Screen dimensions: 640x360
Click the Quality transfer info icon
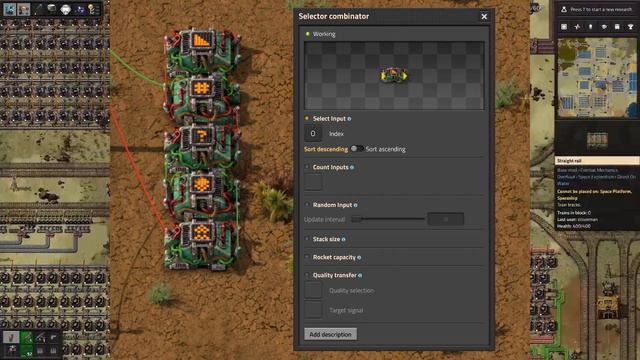360,276
